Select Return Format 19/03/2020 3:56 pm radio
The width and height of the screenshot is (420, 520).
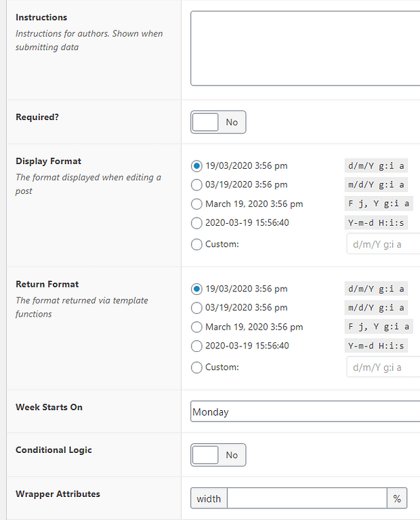(x=197, y=289)
